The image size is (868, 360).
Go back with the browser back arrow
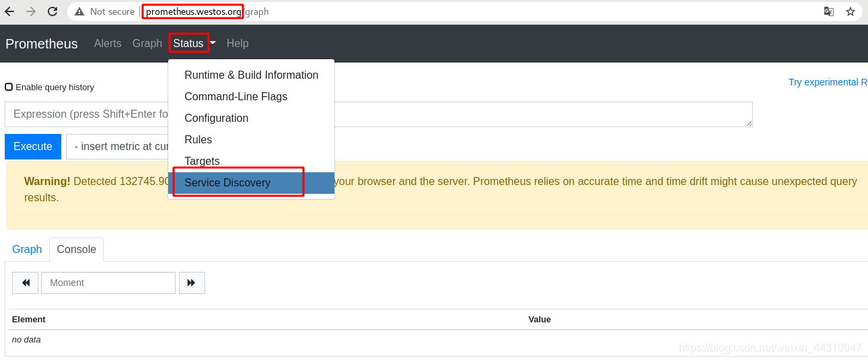(x=9, y=11)
